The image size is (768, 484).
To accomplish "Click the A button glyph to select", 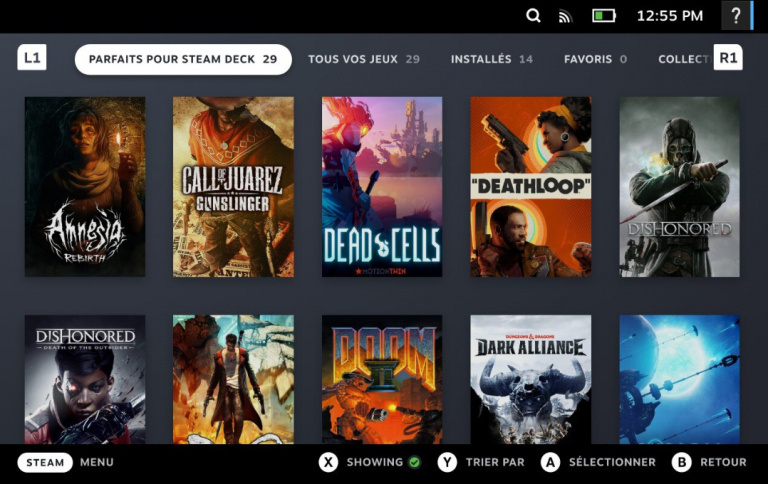I will 551,462.
